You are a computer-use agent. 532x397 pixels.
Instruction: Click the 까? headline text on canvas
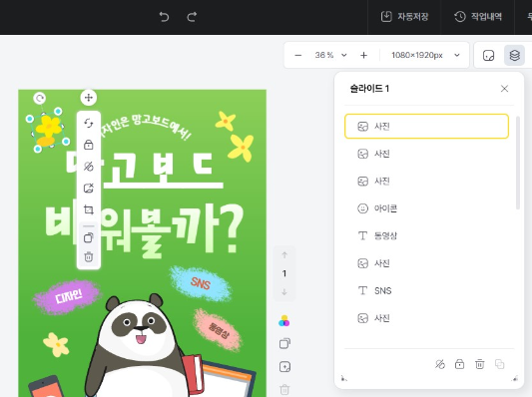coord(208,228)
